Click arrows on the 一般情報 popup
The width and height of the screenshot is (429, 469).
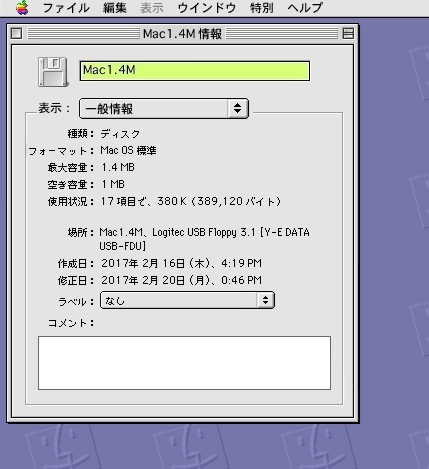[x=237, y=108]
